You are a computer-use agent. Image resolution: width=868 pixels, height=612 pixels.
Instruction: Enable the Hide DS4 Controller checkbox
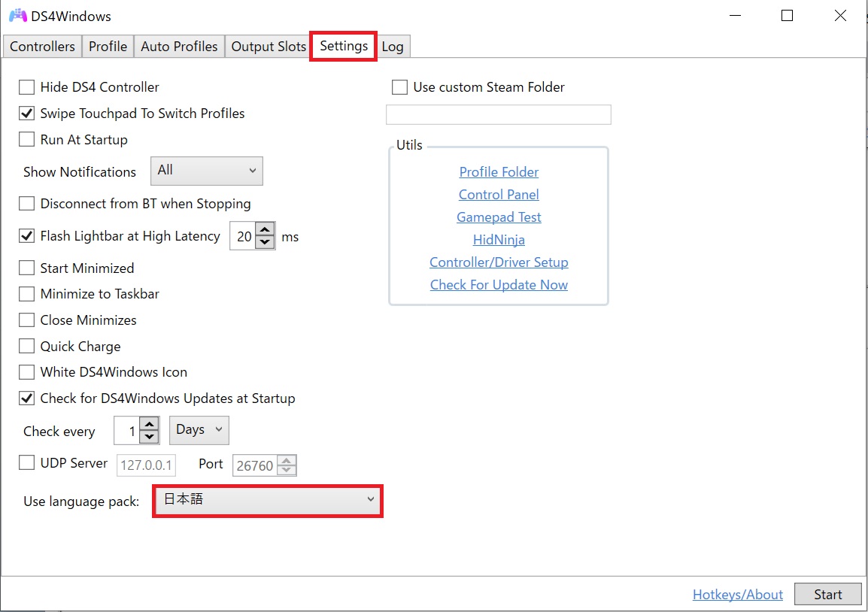pyautogui.click(x=27, y=87)
